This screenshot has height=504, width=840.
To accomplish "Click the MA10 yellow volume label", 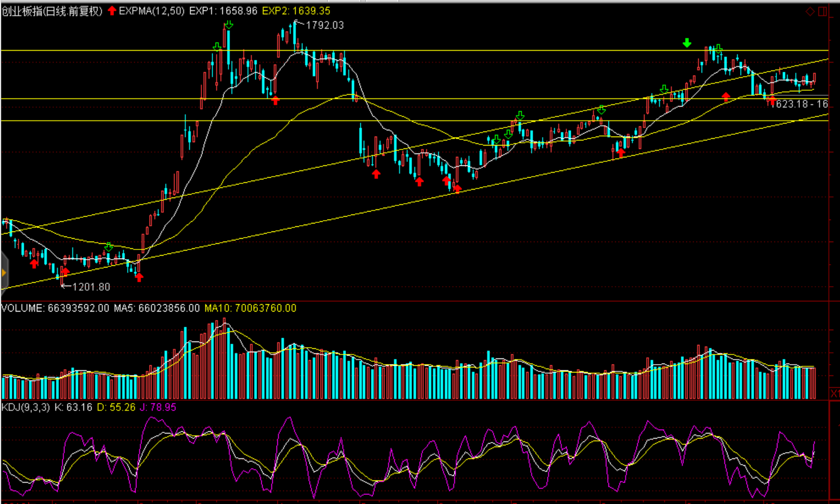I will (x=250, y=308).
